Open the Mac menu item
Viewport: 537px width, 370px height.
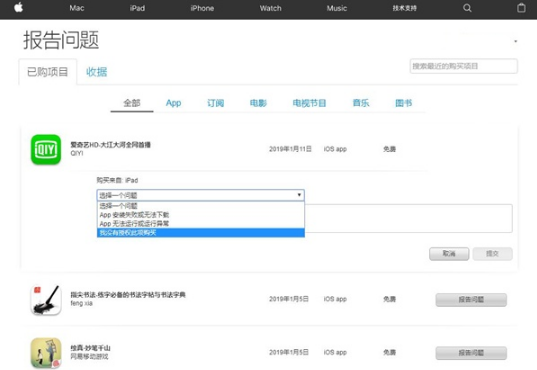77,8
